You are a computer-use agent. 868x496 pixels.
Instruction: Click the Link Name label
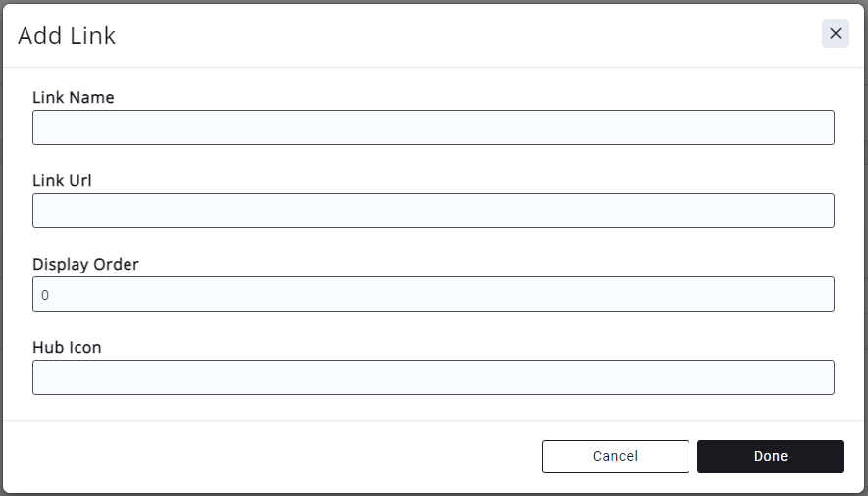(x=74, y=98)
